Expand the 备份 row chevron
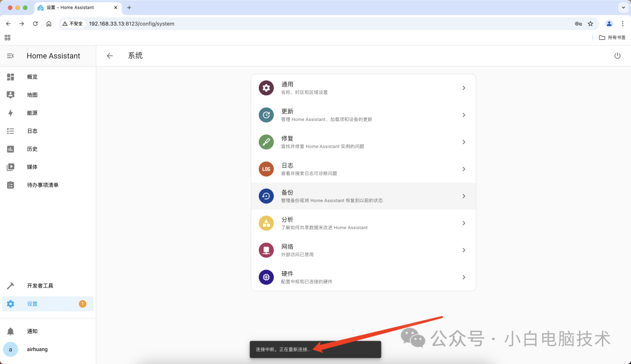Screen dimensions: 631x364 463,196
